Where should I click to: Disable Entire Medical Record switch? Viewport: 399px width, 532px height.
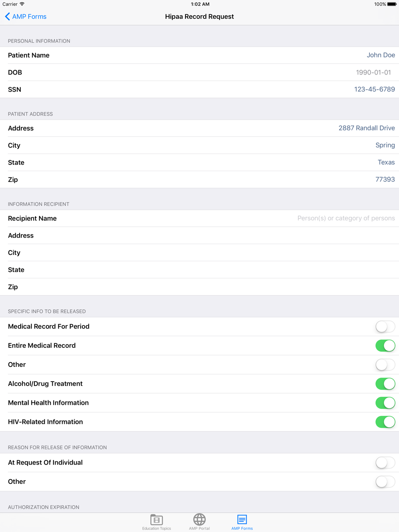coord(385,346)
